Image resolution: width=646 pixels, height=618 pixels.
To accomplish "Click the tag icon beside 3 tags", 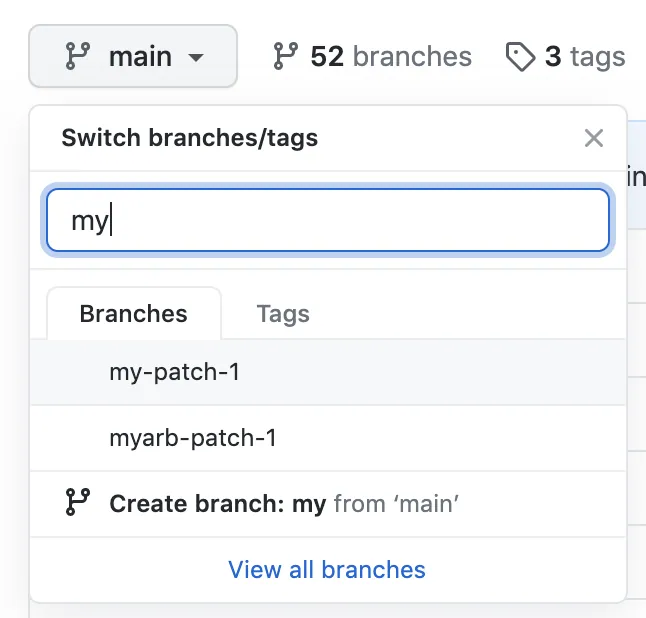I will [520, 57].
